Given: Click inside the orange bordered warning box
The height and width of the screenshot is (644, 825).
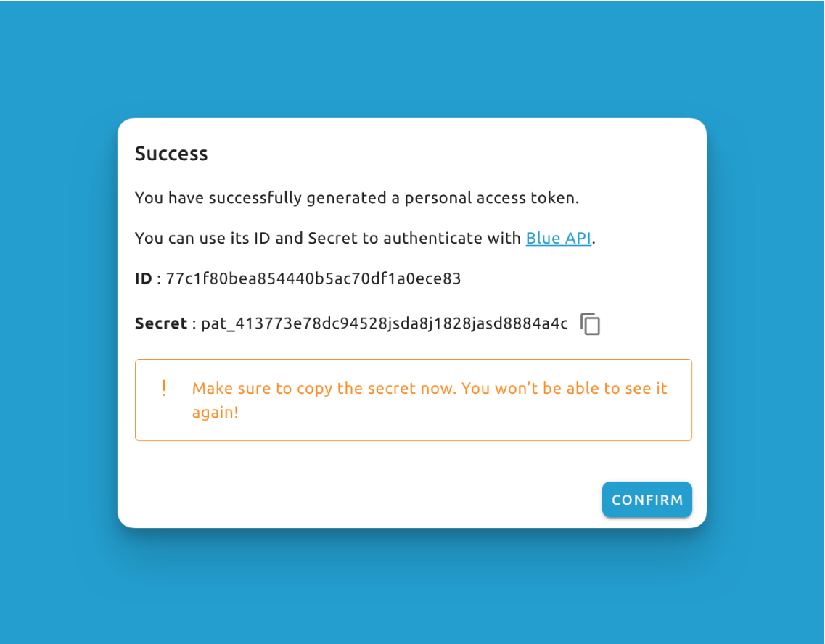Looking at the screenshot, I should pos(413,399).
